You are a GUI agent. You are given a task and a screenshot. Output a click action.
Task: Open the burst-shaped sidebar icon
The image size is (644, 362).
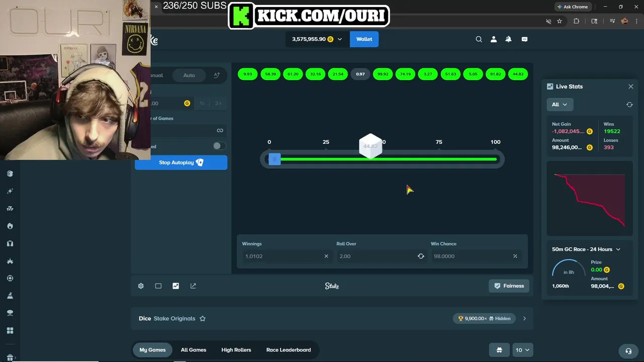pyautogui.click(x=10, y=261)
